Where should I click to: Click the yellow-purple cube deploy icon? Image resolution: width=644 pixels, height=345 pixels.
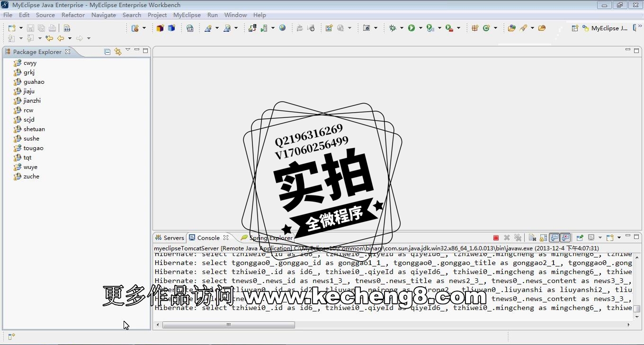point(160,28)
